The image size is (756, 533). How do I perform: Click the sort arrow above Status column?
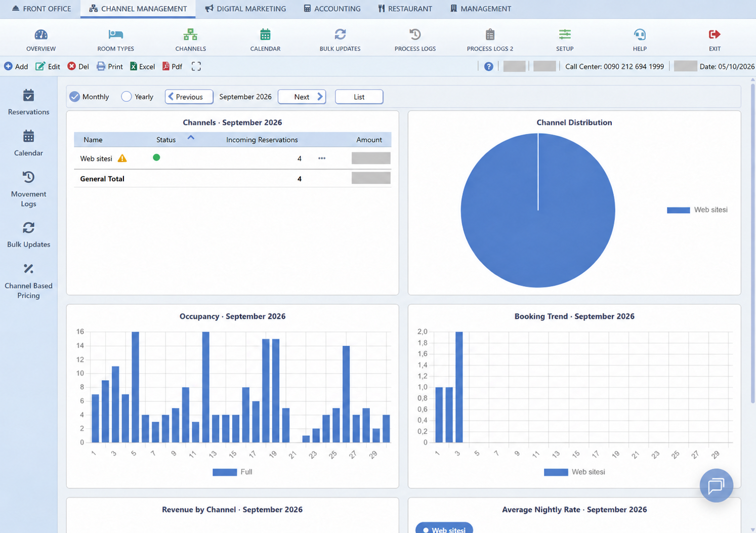191,137
